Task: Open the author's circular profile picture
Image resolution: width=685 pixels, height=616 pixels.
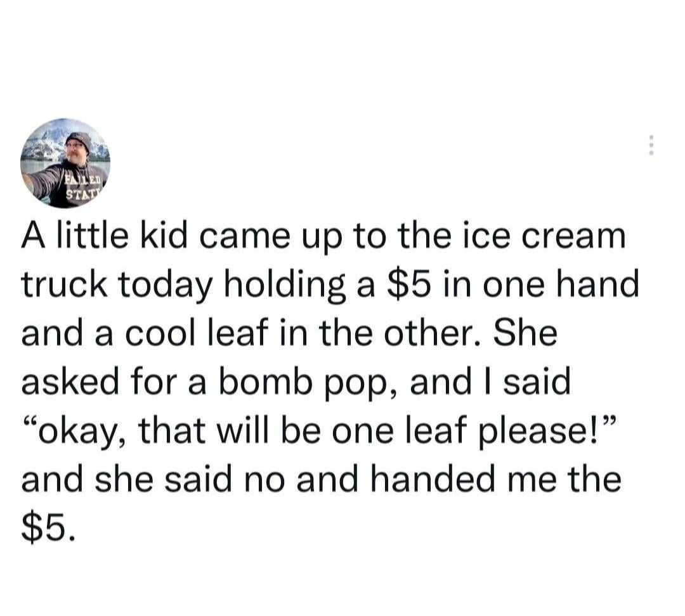Action: coord(65,163)
